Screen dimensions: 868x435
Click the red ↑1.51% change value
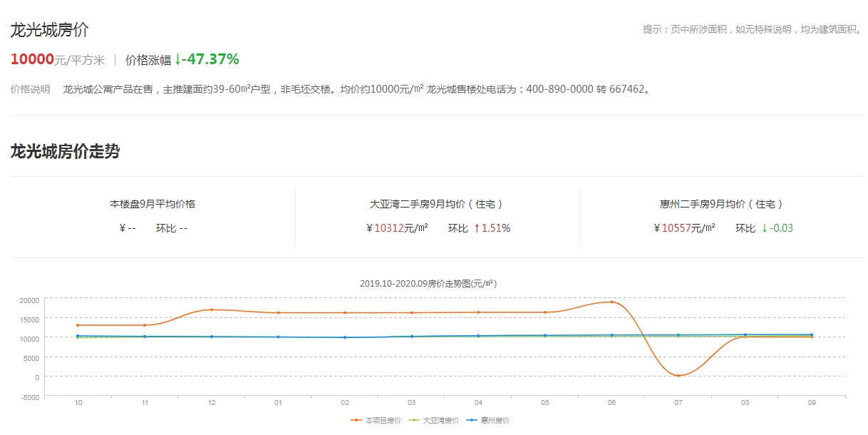pos(492,228)
